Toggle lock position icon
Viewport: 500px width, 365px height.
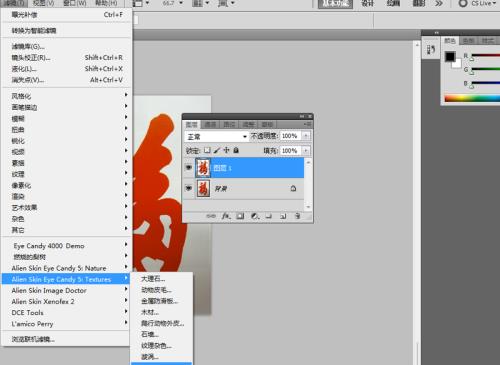coord(226,150)
